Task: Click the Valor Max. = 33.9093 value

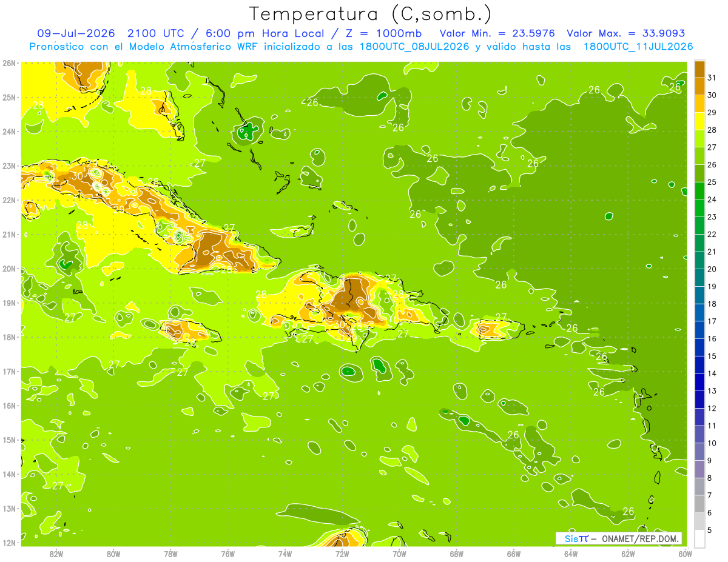Action: pos(625,34)
